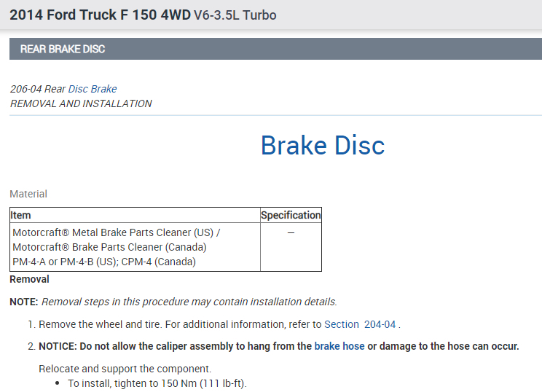The width and height of the screenshot is (542, 392).
Task: Select the REAR BRAKE DISC section bar
Action: [271, 49]
